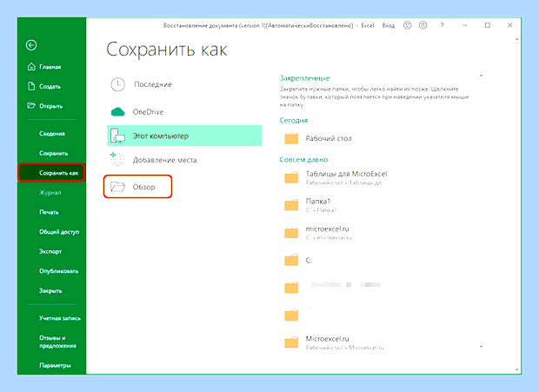Click the Главная home icon
The image size is (539, 392).
point(31,67)
